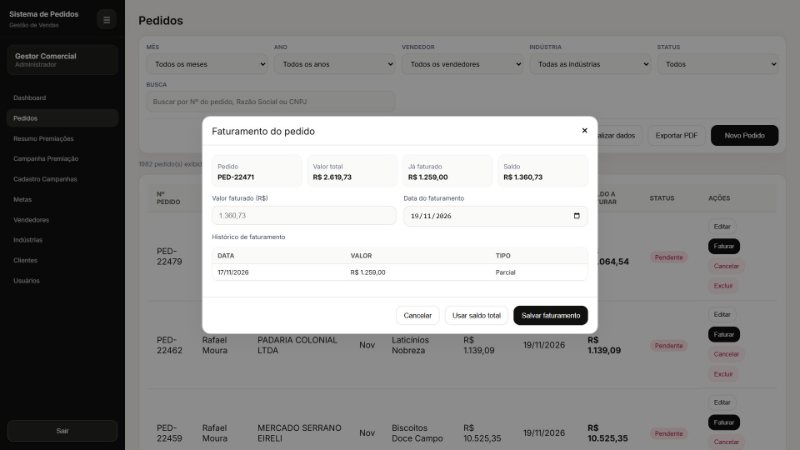The width and height of the screenshot is (800, 450).
Task: Click Pendente status badge of PED-22479
Action: 668,257
